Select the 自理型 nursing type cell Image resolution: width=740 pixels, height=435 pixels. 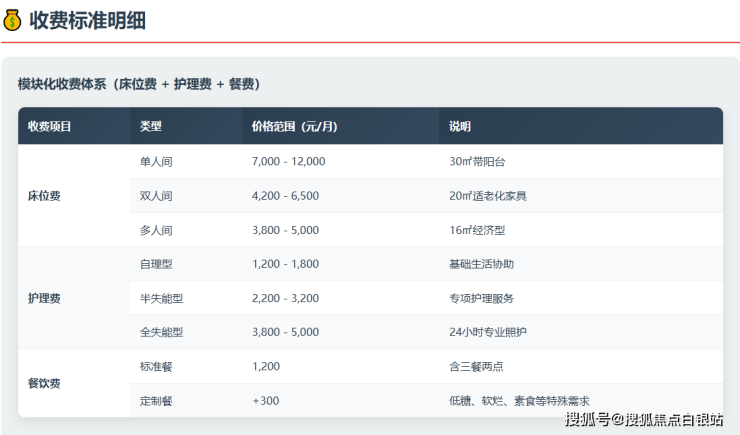pos(156,264)
